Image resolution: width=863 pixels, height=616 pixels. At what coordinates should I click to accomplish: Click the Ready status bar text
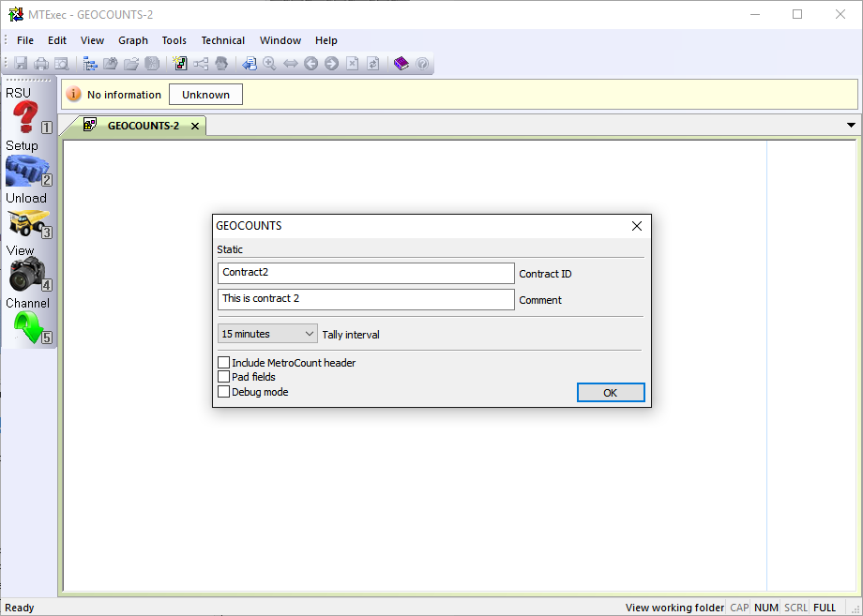tap(20, 608)
